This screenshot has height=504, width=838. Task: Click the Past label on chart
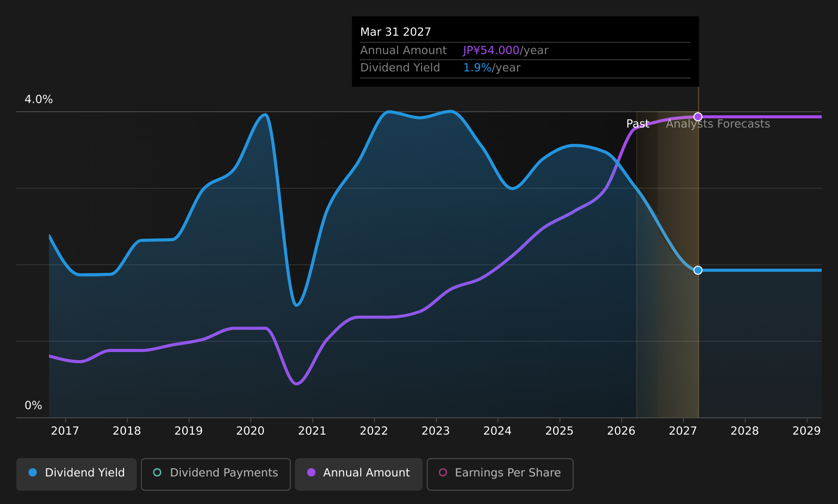tap(637, 124)
